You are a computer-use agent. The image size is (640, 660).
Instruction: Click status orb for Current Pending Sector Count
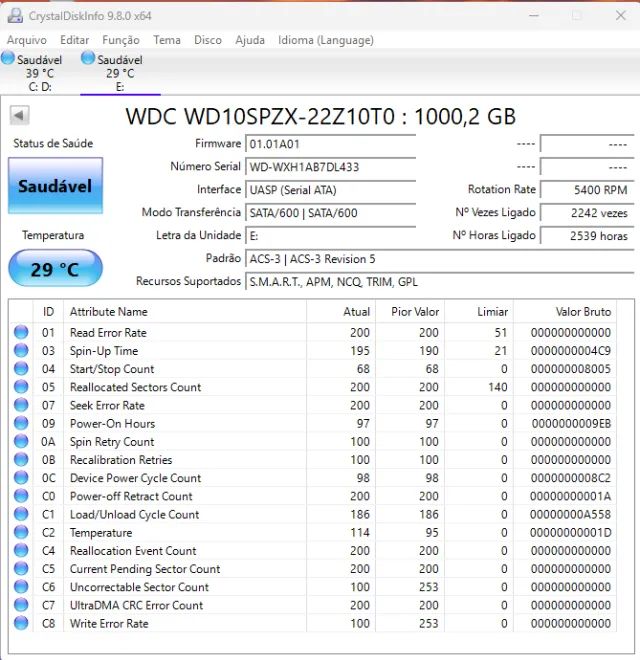tap(21, 568)
